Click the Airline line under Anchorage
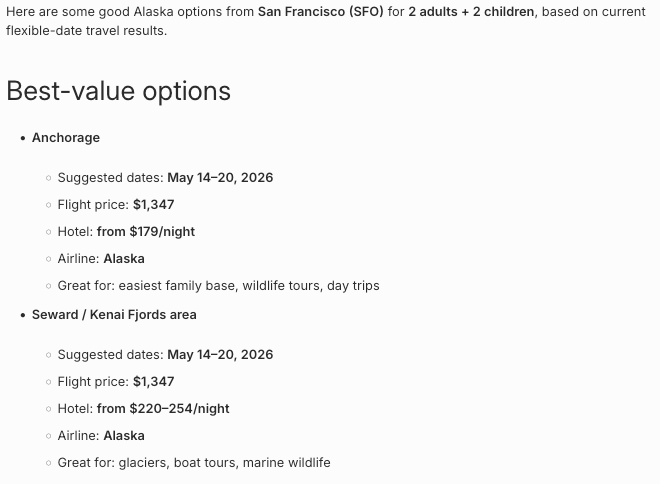 click(101, 259)
